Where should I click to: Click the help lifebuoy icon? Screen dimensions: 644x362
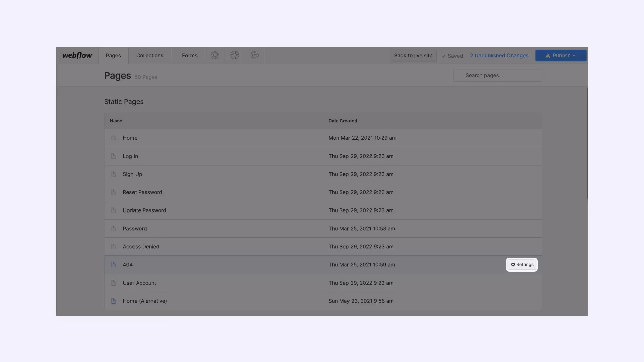(x=235, y=55)
